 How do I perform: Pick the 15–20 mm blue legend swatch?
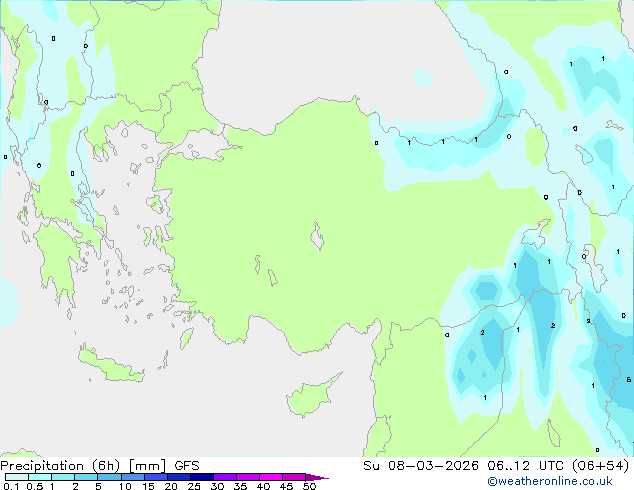click(x=156, y=477)
